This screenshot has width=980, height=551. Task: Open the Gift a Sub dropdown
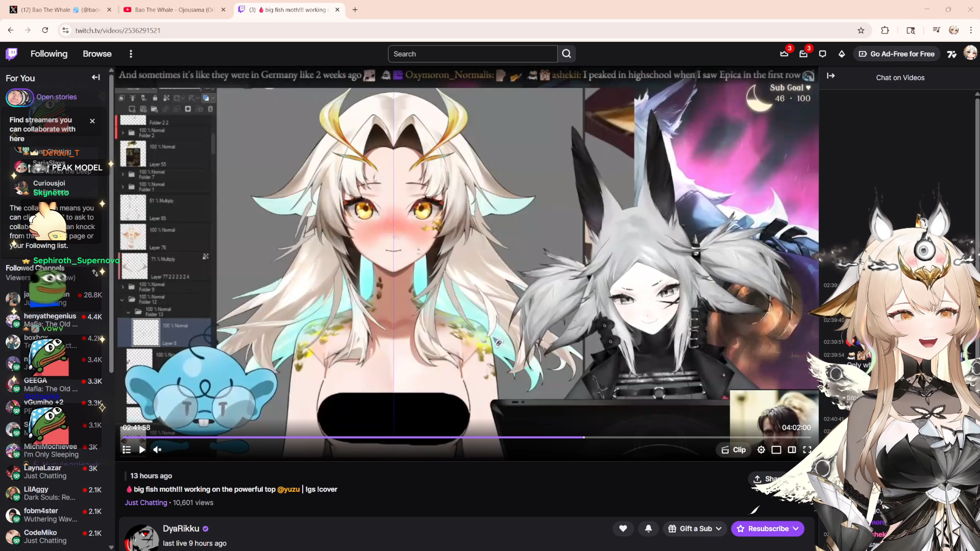(695, 529)
